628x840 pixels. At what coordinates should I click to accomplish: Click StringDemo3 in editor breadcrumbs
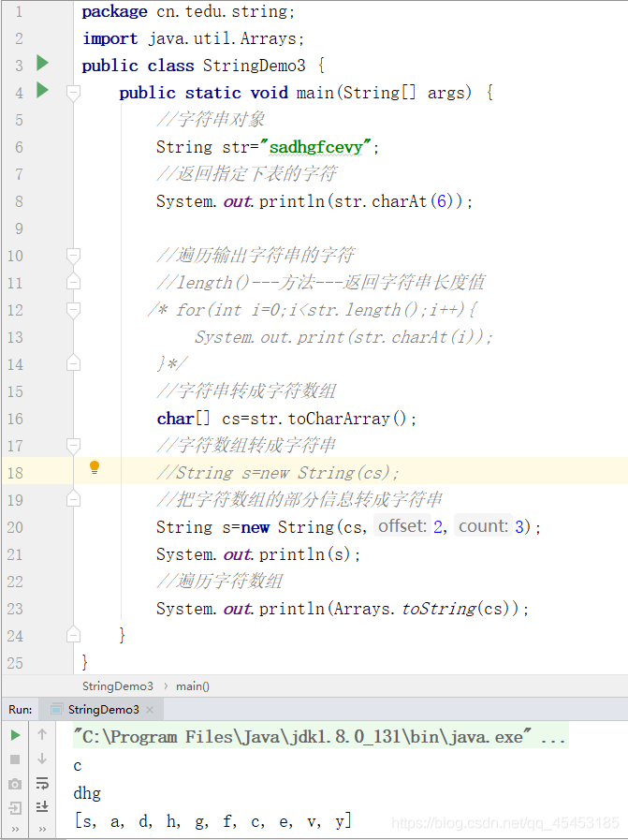[118, 686]
